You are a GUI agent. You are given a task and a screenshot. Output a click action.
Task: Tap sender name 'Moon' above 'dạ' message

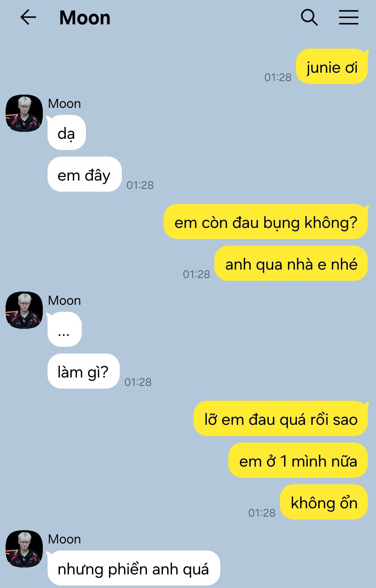pyautogui.click(x=64, y=104)
